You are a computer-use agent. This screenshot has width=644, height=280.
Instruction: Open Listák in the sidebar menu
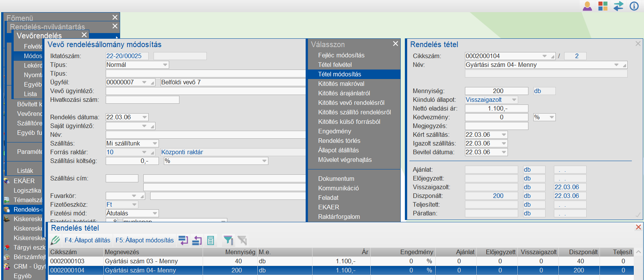pyautogui.click(x=25, y=171)
